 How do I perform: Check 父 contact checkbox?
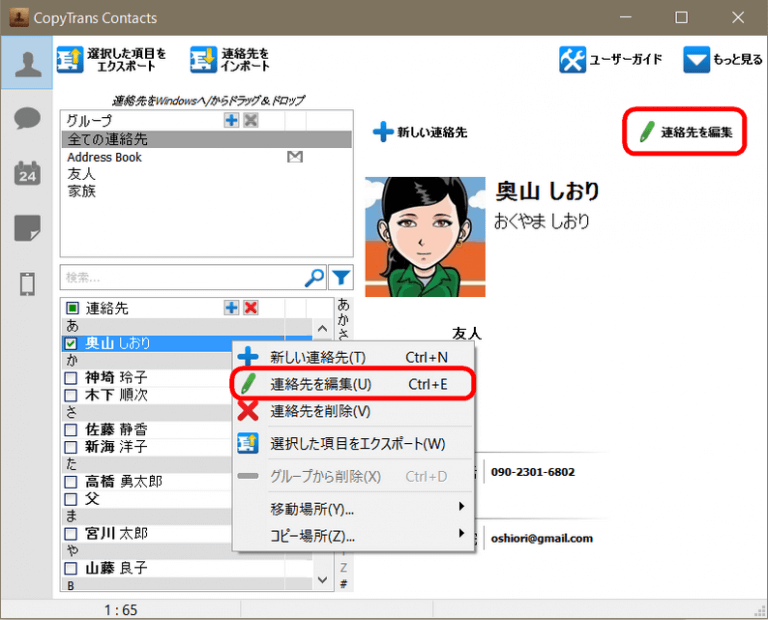click(x=71, y=499)
